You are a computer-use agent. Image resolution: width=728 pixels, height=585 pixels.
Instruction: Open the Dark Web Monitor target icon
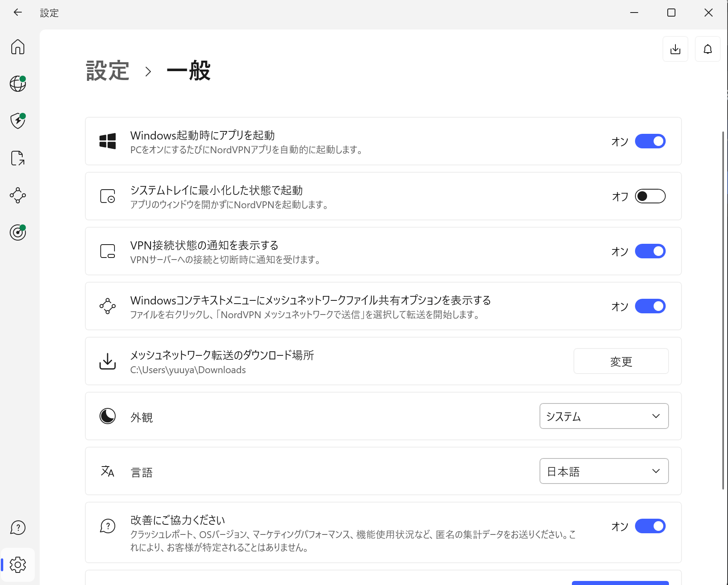[18, 232]
